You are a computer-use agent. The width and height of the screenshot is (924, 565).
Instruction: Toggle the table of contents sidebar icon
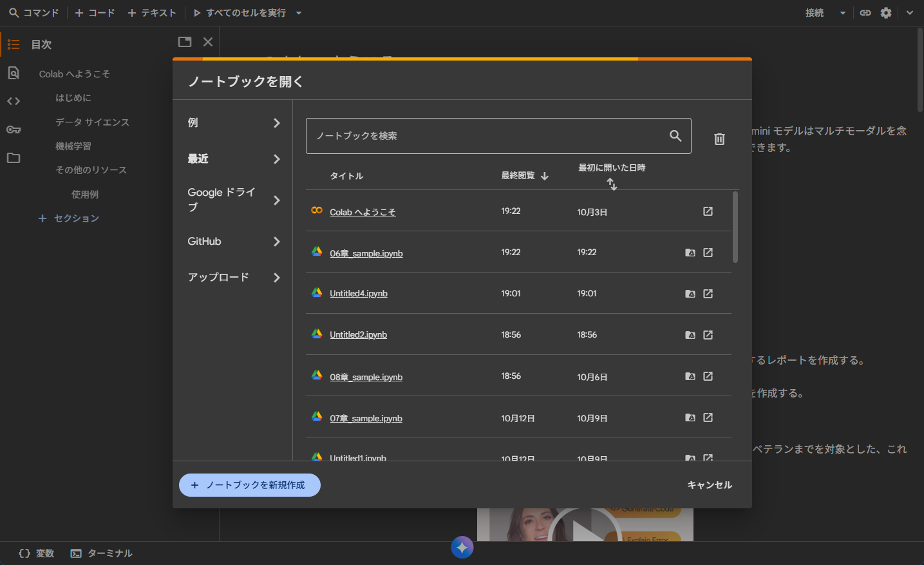tap(14, 44)
